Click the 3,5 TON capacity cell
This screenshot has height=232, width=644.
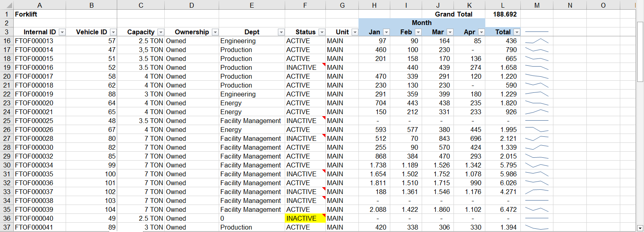coord(141,50)
